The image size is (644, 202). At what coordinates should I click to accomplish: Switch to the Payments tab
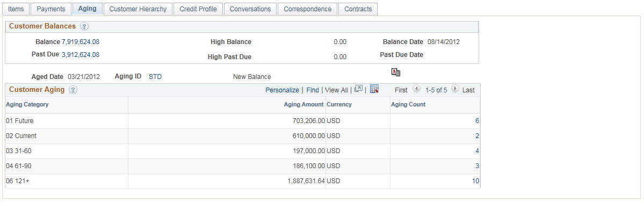(x=51, y=9)
